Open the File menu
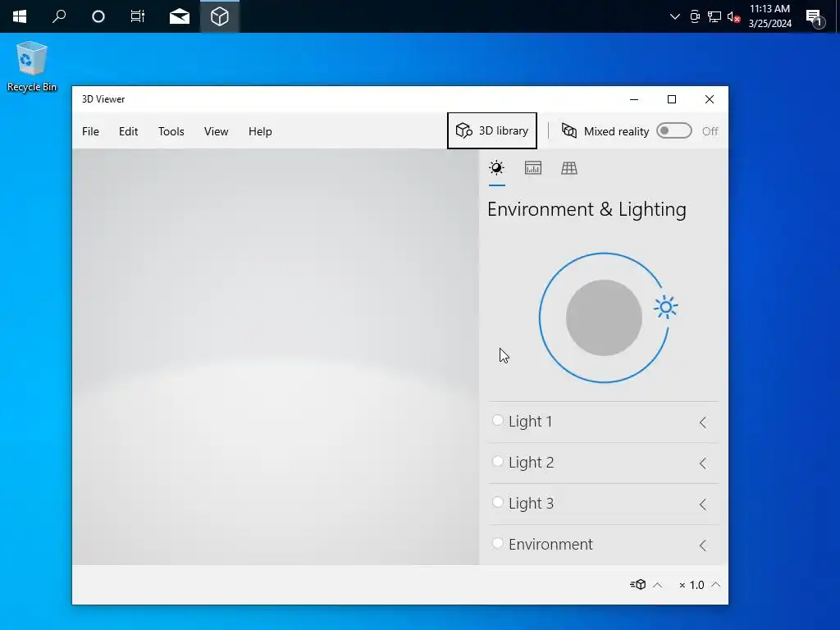The width and height of the screenshot is (840, 630). (x=90, y=131)
